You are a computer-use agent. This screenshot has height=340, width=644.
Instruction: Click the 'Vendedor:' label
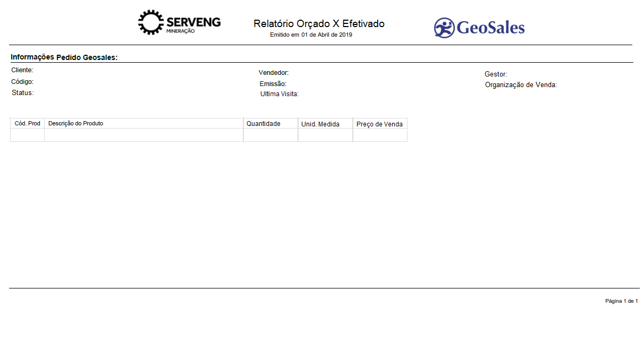point(274,73)
